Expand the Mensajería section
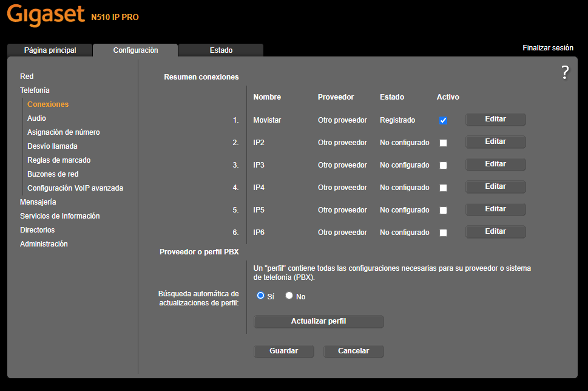 (x=38, y=202)
